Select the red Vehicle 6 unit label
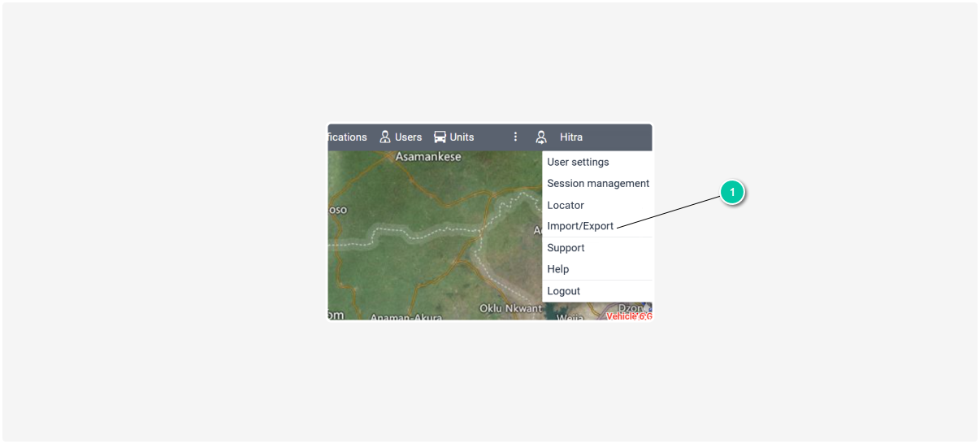Viewport: 980px width, 444px height. (x=629, y=316)
